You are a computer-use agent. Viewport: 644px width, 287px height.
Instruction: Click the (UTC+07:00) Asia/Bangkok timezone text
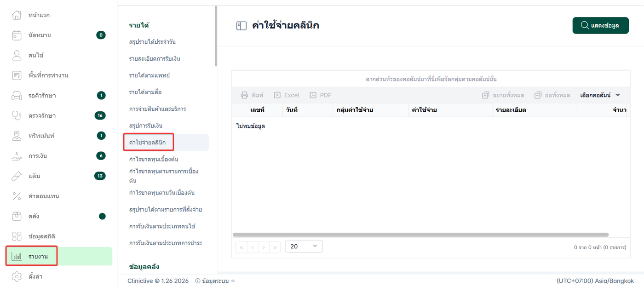point(595,281)
